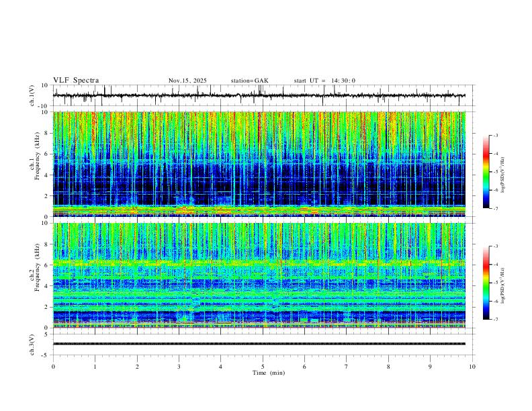Click the 'ch.1(V)' waveform axis label

tap(32, 95)
